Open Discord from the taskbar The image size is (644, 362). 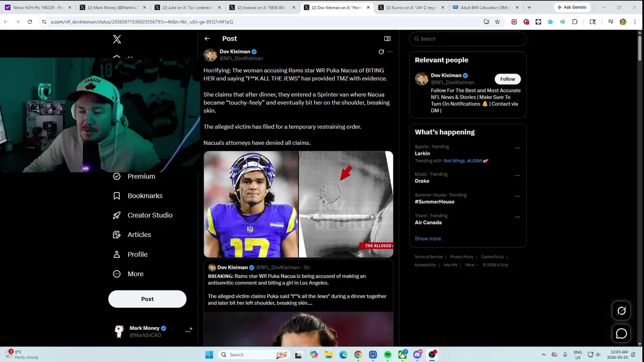click(417, 354)
